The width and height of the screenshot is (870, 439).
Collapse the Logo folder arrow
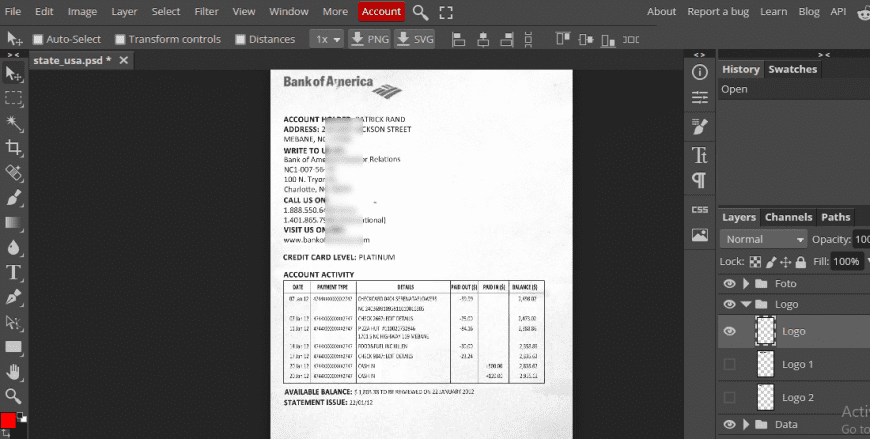point(746,304)
